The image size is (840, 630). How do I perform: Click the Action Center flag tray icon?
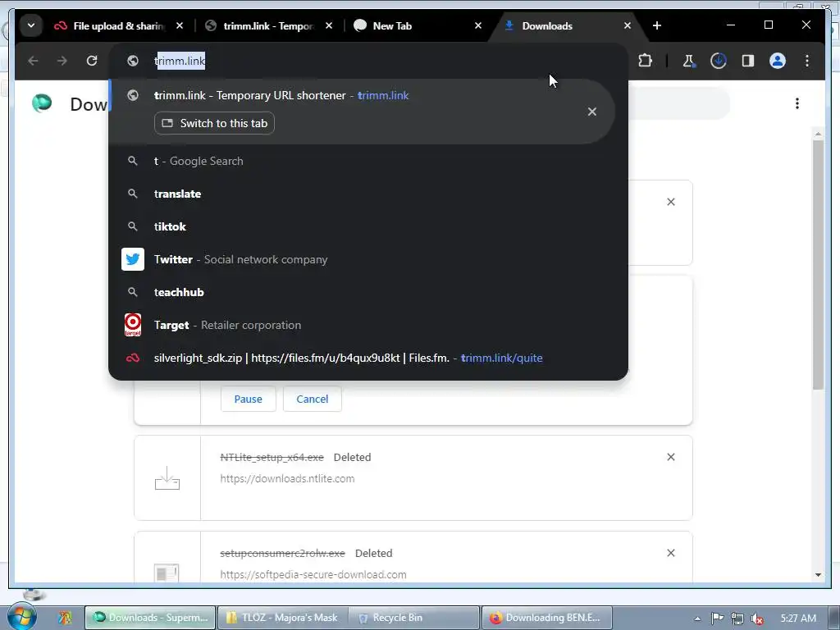click(717, 619)
